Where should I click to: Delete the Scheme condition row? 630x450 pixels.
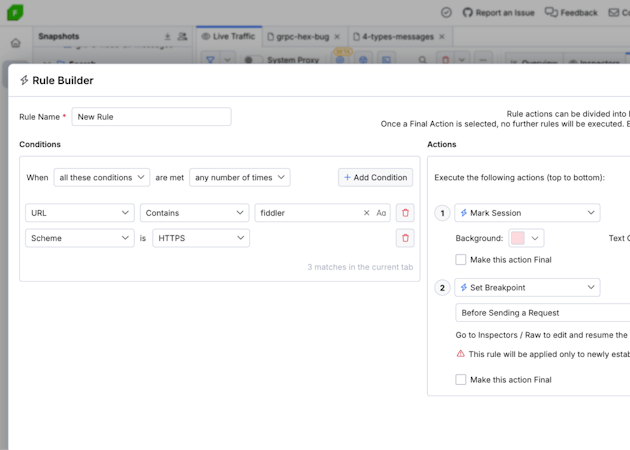[405, 238]
